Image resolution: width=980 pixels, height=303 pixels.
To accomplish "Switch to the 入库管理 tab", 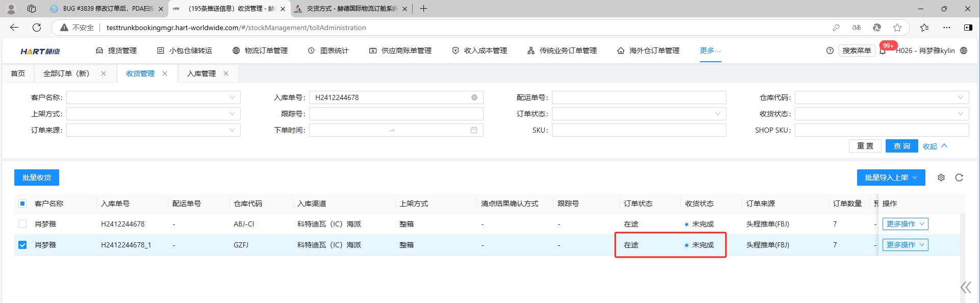I will click(201, 73).
